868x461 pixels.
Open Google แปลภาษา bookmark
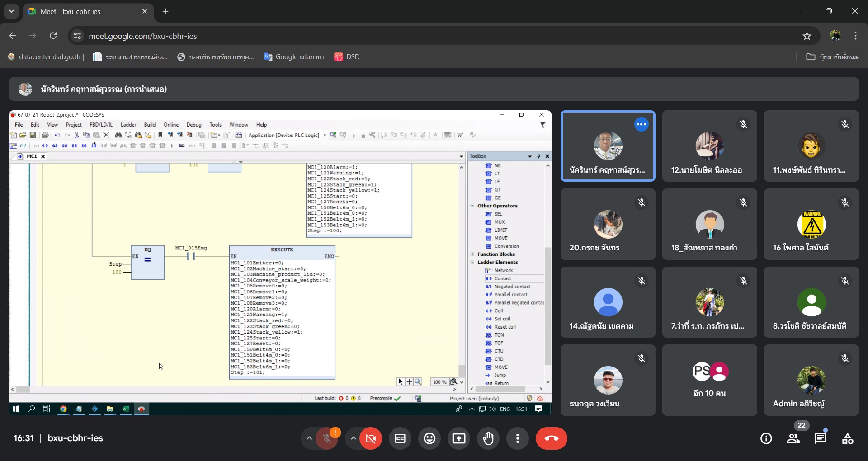294,57
